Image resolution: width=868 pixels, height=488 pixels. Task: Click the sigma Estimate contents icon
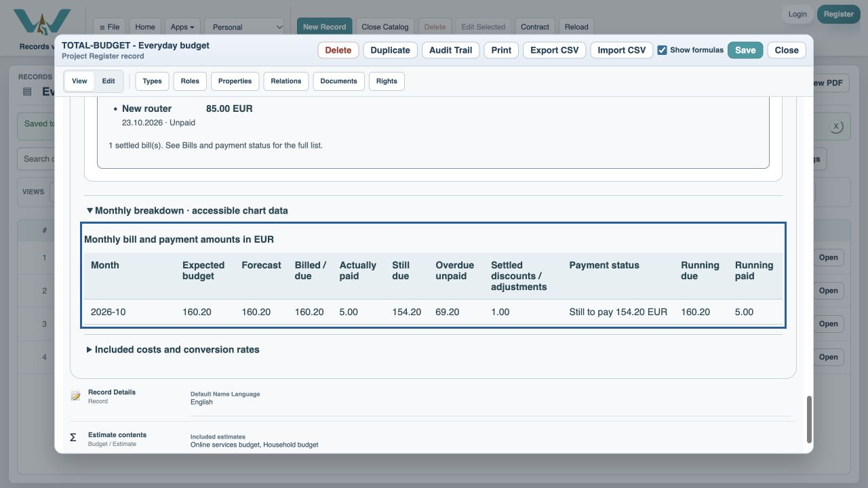click(x=73, y=439)
